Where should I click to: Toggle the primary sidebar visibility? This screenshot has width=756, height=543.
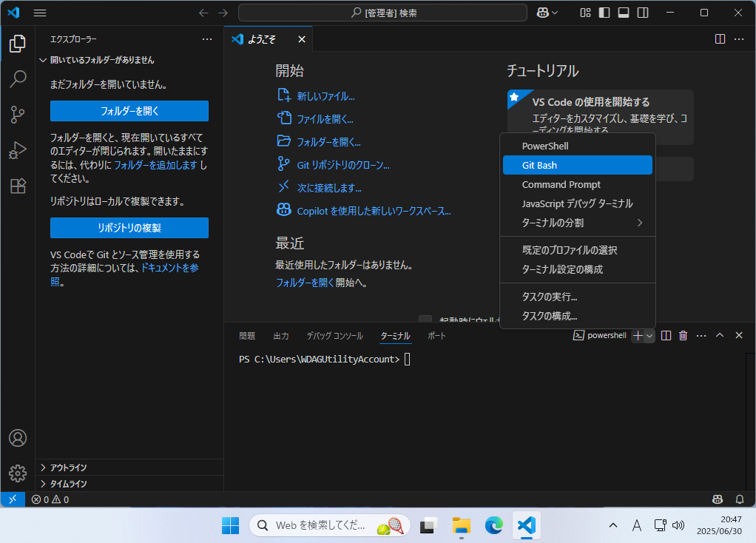[x=604, y=13]
